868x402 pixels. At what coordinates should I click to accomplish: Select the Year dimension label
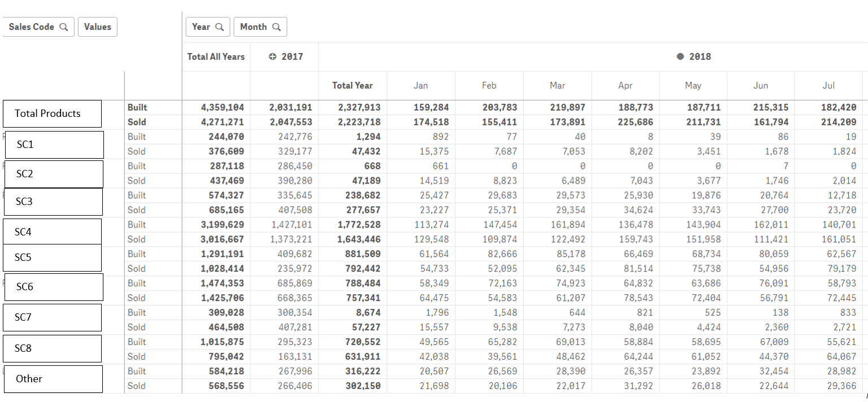pos(201,26)
